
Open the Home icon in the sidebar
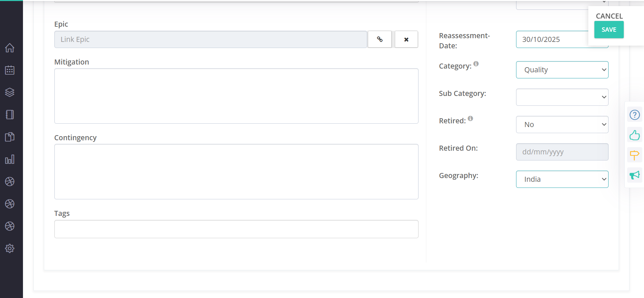[x=10, y=48]
